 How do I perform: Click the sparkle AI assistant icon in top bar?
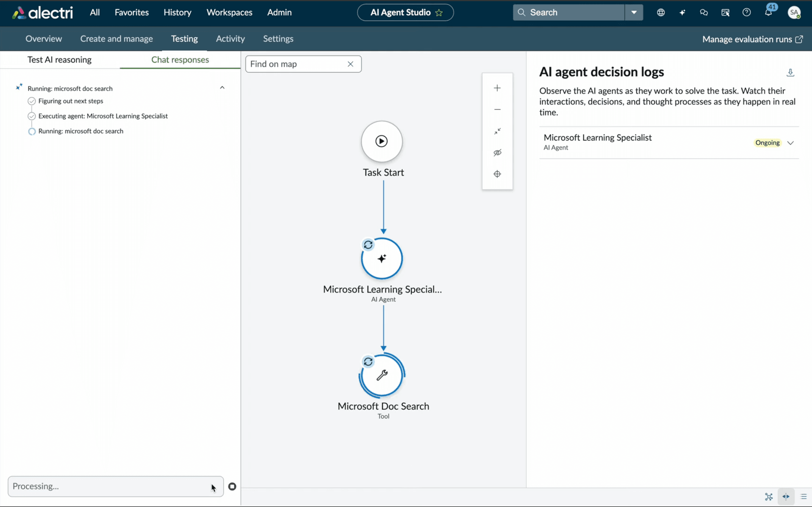(682, 12)
